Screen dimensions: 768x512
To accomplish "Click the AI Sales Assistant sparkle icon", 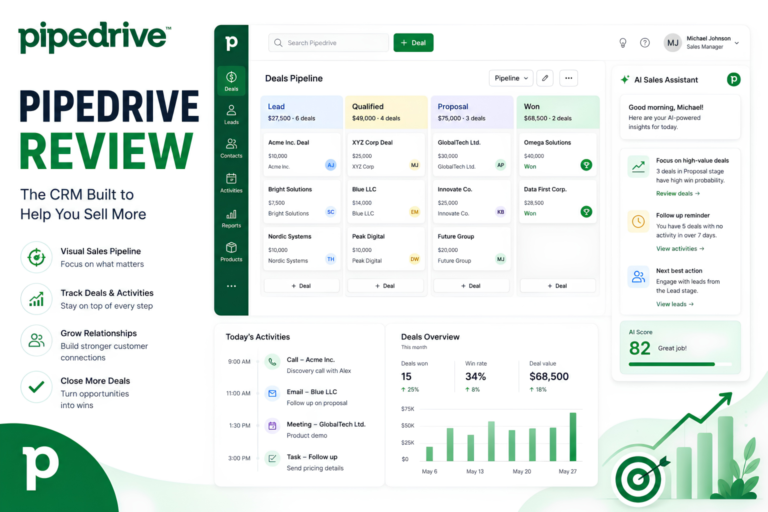I will click(624, 79).
